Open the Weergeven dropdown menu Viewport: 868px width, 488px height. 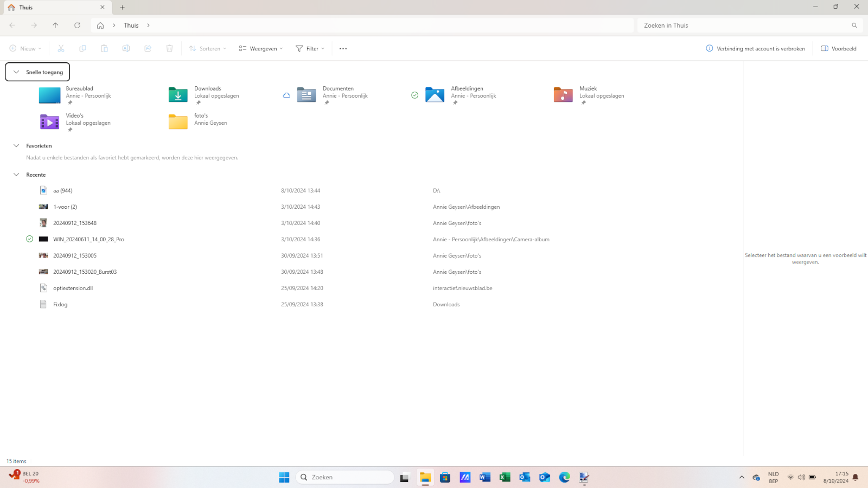coord(261,49)
